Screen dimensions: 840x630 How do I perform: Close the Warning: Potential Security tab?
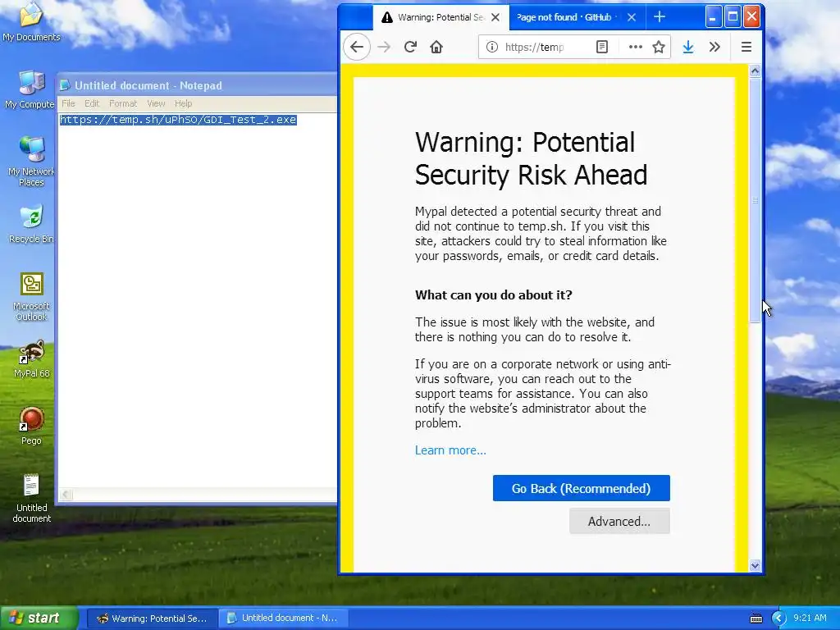click(495, 17)
